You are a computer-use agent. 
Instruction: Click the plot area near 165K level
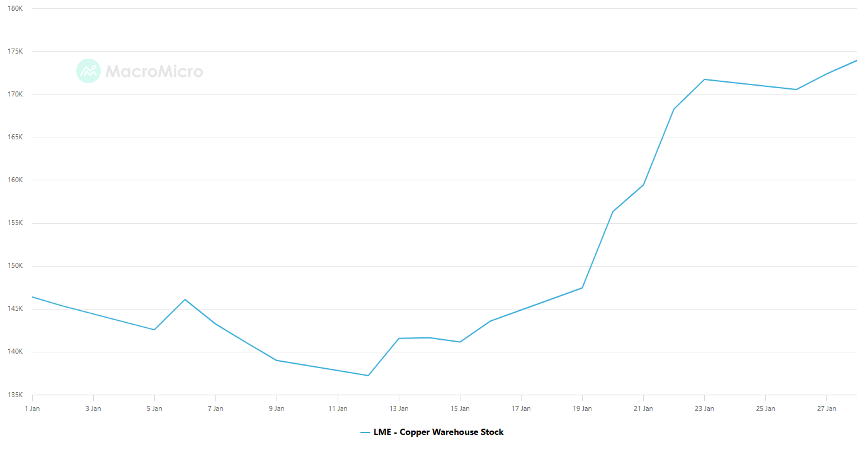coord(441,137)
